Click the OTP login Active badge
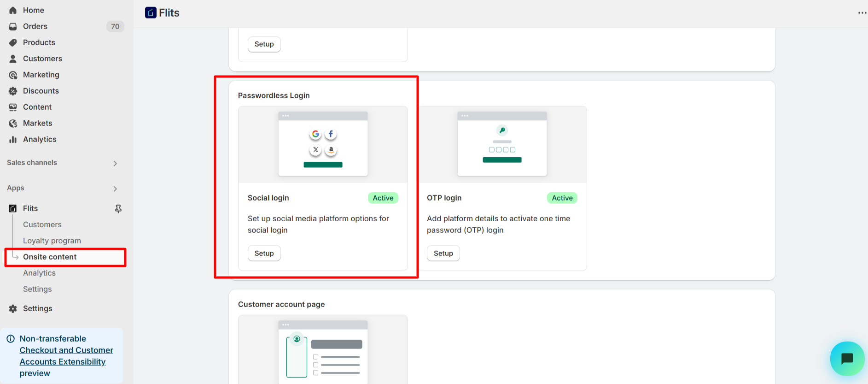Viewport: 868px width, 384px height. tap(562, 198)
